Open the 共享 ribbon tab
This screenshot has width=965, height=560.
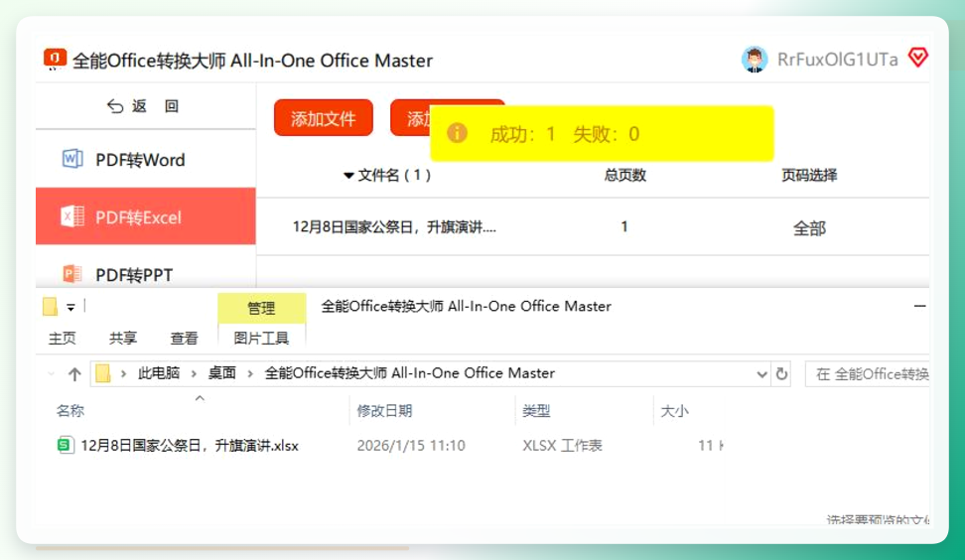pos(123,338)
